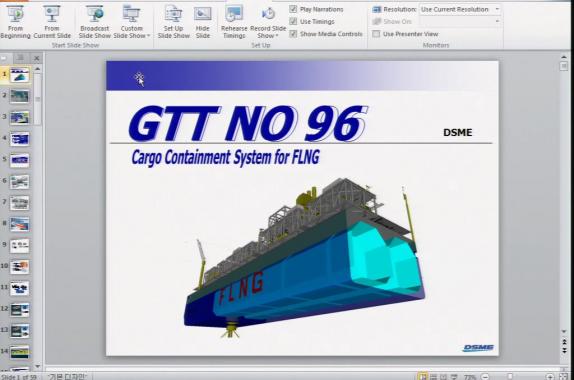The image size is (574, 380).
Task: Click Set Up Slide Show icon
Action: pos(174,14)
